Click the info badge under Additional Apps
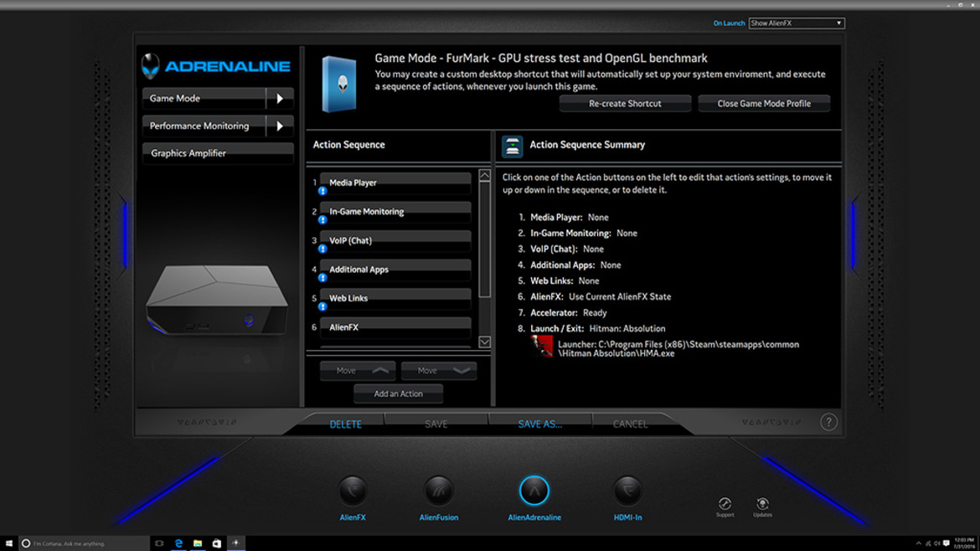This screenshot has height=551, width=980. tap(322, 277)
